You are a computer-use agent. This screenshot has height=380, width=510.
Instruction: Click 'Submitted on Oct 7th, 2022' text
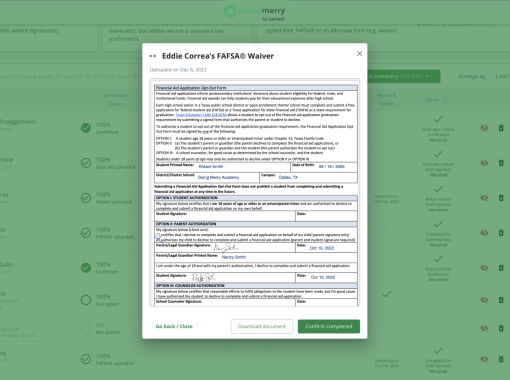[387, 199]
